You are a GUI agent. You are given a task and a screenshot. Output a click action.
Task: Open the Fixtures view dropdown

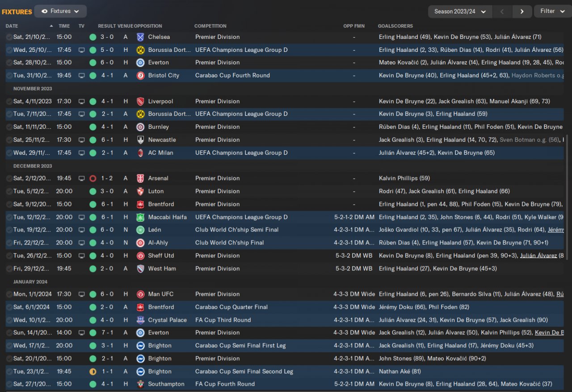pos(60,11)
